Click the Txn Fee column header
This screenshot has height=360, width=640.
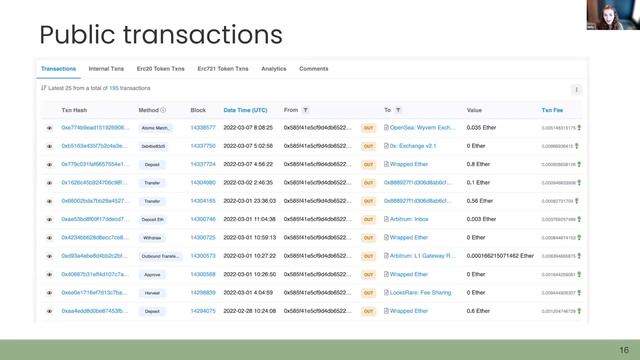(552, 110)
